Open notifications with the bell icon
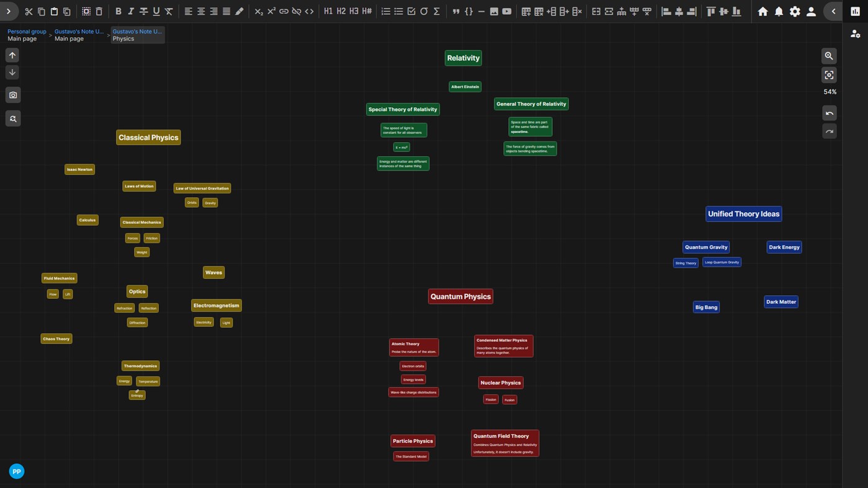 coord(779,11)
